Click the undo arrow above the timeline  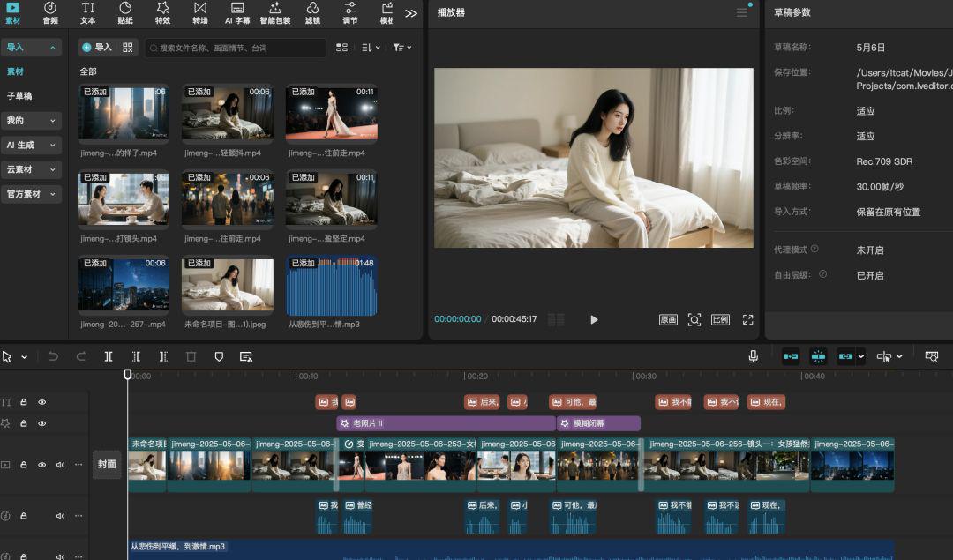coord(54,356)
